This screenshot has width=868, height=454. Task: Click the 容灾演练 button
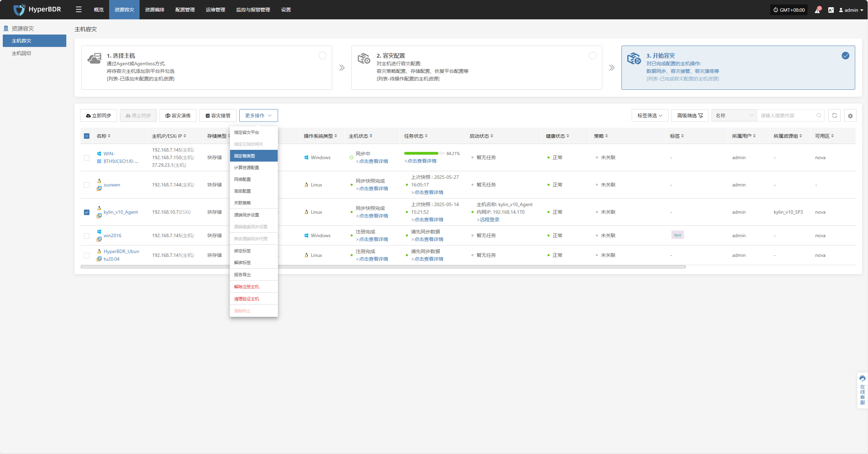pyautogui.click(x=178, y=115)
